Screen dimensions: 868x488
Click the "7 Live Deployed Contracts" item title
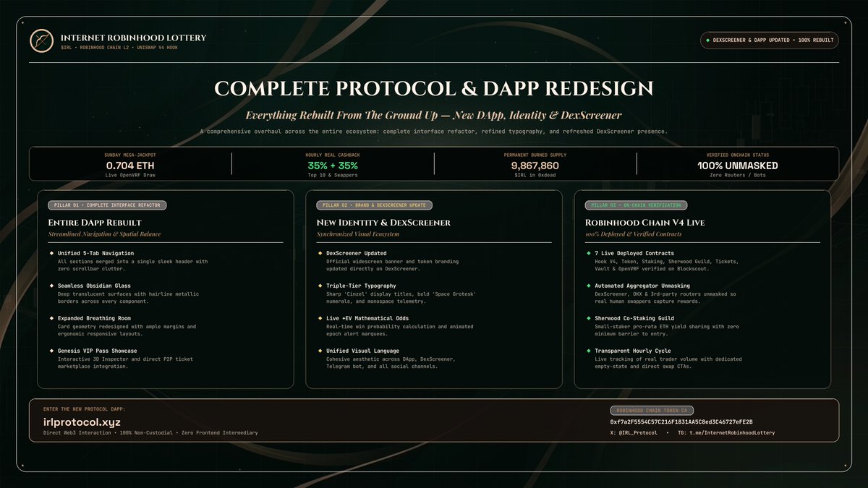pyautogui.click(x=635, y=253)
